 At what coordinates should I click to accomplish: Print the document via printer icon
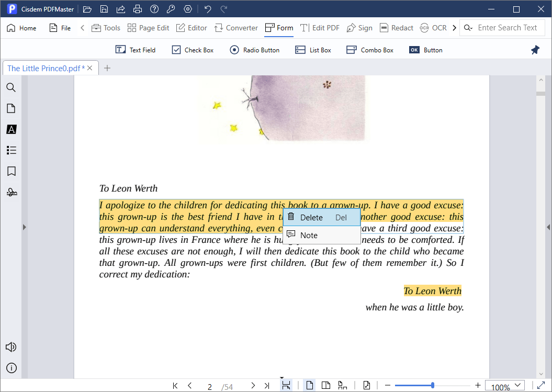137,9
